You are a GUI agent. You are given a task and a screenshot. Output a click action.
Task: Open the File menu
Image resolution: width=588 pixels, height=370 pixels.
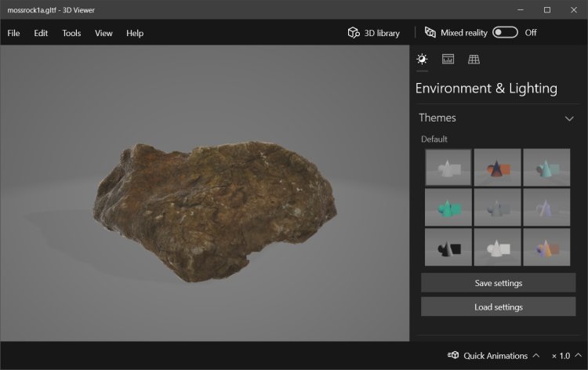(13, 33)
